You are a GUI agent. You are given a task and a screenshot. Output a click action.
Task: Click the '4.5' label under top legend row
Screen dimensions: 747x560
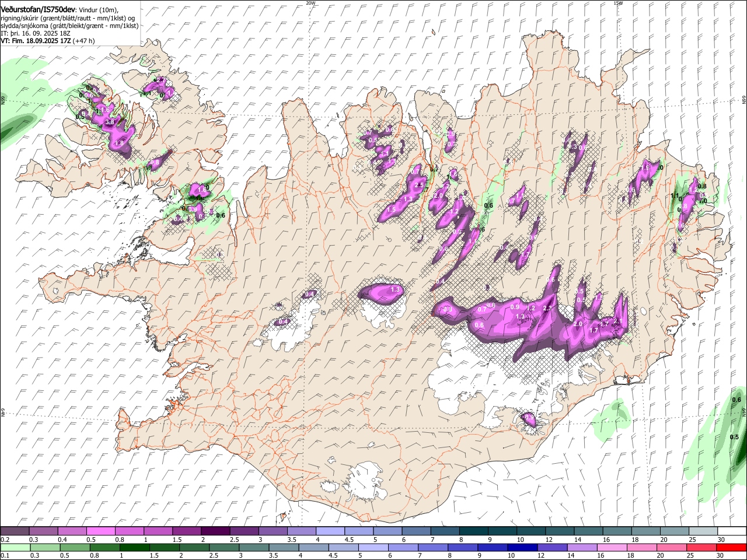click(349, 540)
